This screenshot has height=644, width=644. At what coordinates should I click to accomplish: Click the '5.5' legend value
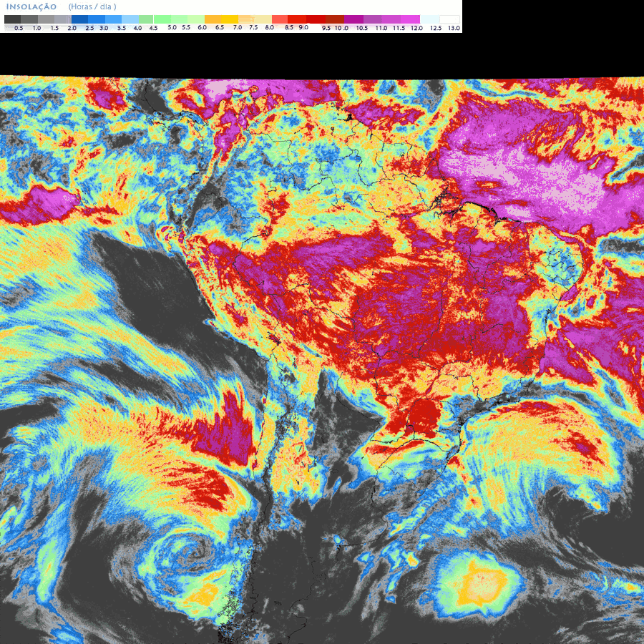(x=186, y=27)
